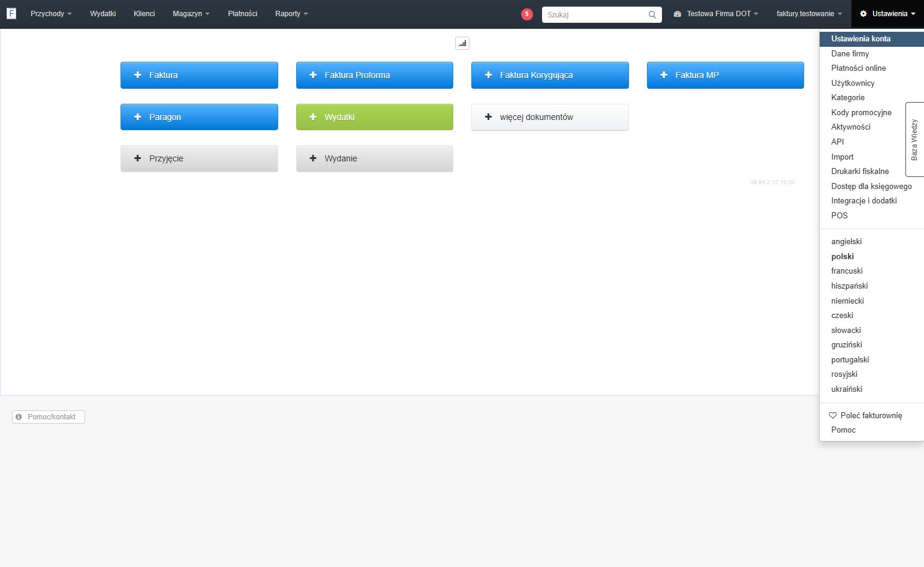Create a new Faktura Korygująca

point(550,75)
